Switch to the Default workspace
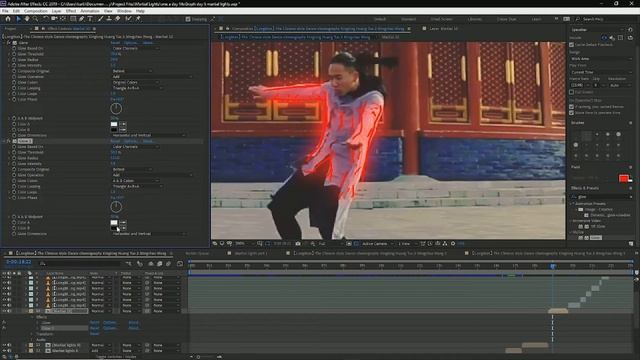Image resolution: width=640 pixels, height=360 pixels. click(x=380, y=19)
